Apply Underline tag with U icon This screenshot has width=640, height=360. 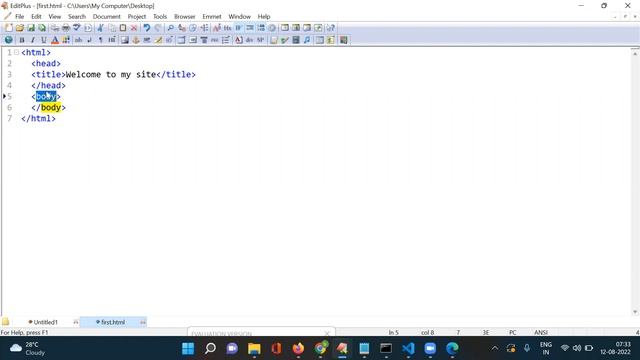(44, 40)
